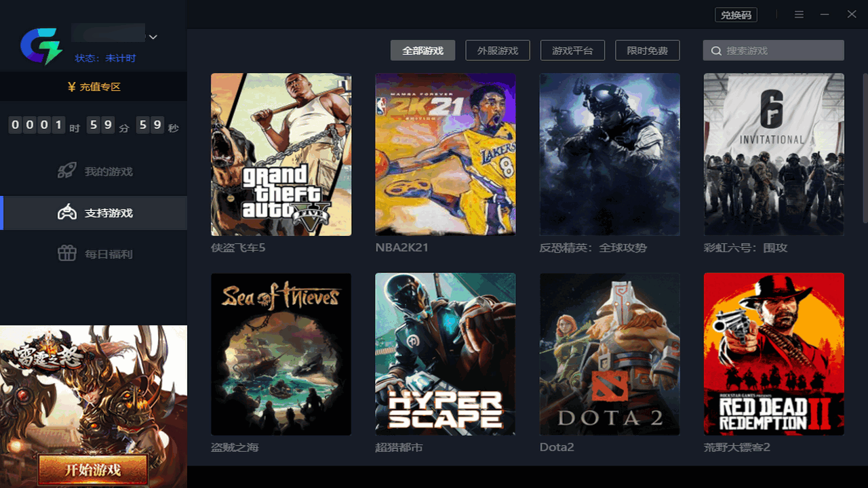Click the gift box icon for 每日福利

pos(66,253)
